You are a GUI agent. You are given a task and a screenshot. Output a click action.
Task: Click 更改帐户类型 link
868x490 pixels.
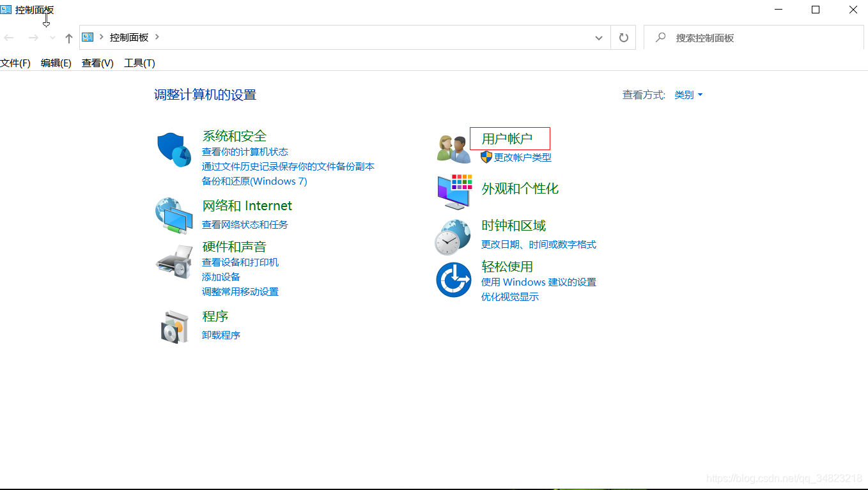[523, 157]
